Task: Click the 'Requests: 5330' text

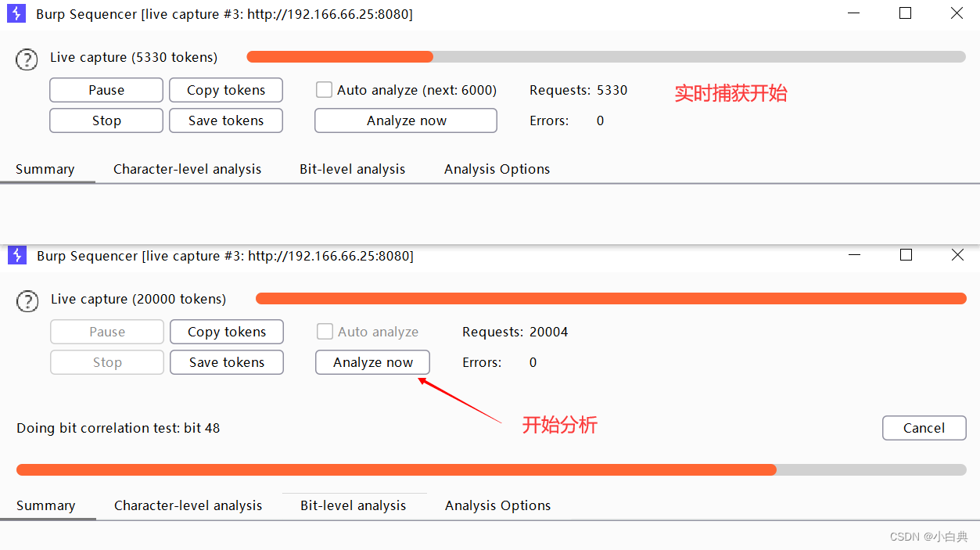Action: (x=579, y=90)
